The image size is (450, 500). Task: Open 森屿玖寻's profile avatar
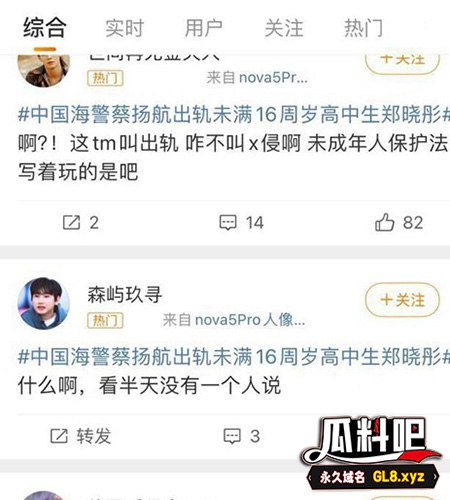click(44, 303)
